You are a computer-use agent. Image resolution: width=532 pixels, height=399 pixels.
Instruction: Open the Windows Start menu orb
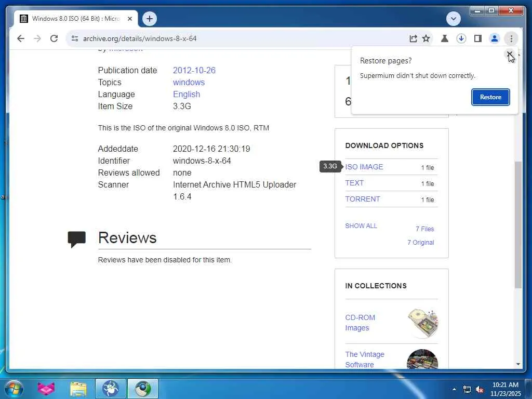[x=14, y=389]
